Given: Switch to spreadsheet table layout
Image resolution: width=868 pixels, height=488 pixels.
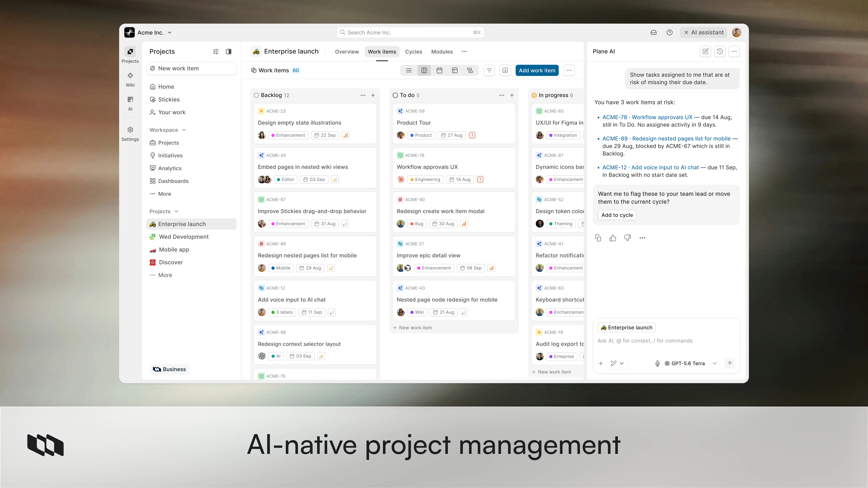Looking at the screenshot, I should [455, 70].
